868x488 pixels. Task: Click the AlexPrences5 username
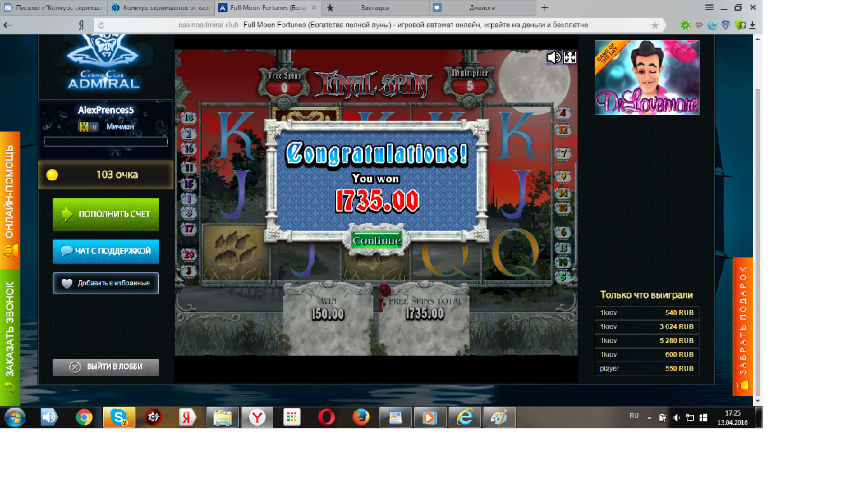coord(105,110)
